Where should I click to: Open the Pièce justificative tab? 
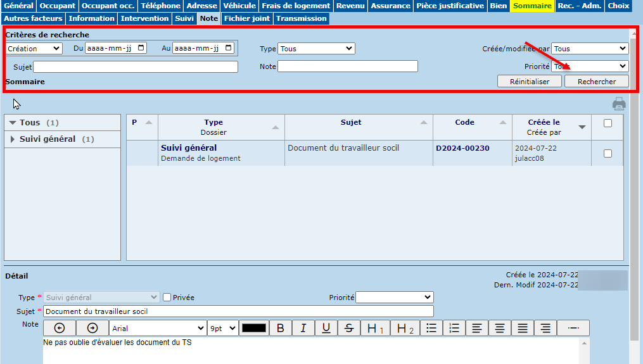click(x=450, y=6)
